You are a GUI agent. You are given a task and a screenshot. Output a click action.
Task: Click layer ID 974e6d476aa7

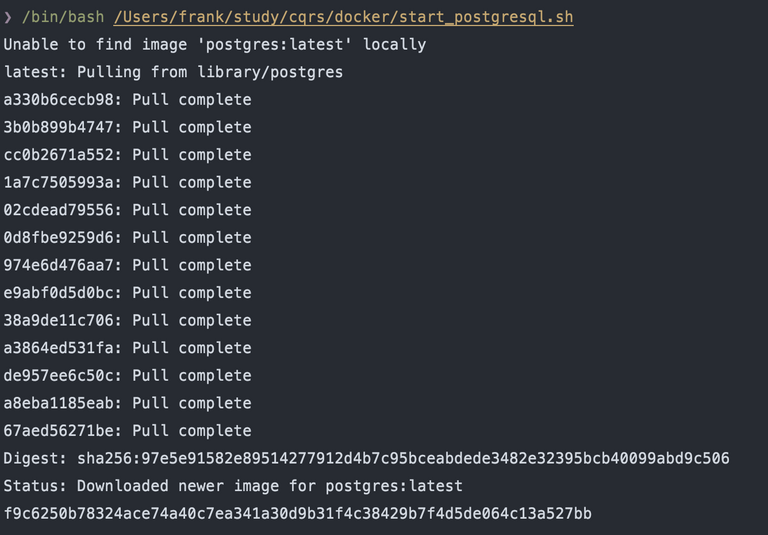click(x=59, y=265)
